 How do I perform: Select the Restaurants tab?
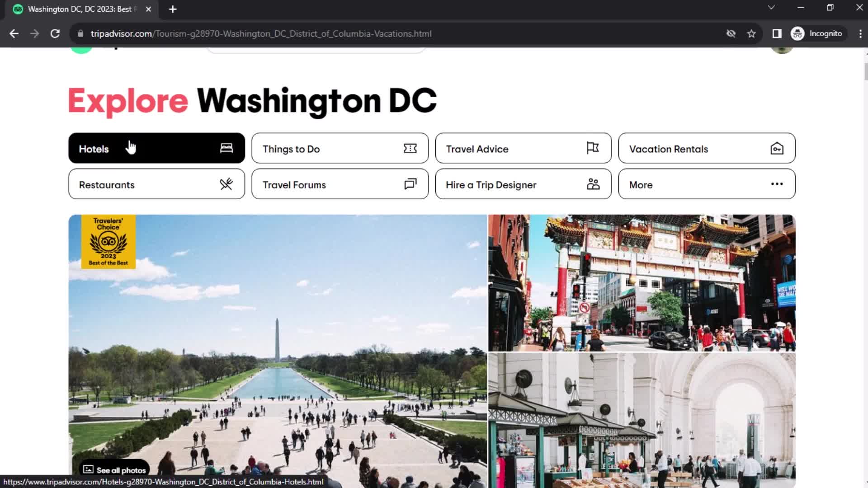coord(156,185)
